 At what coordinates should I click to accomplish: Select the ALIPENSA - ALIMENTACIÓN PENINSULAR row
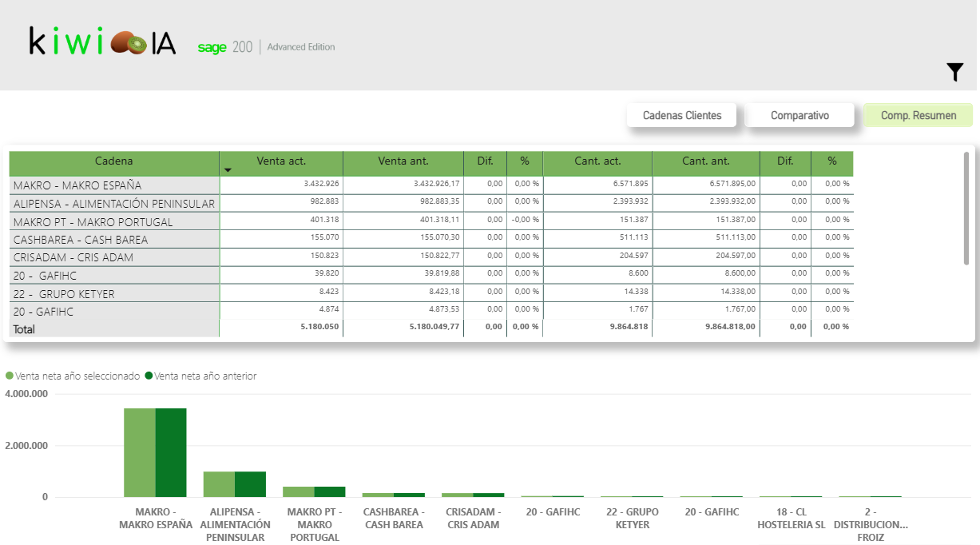coord(113,204)
